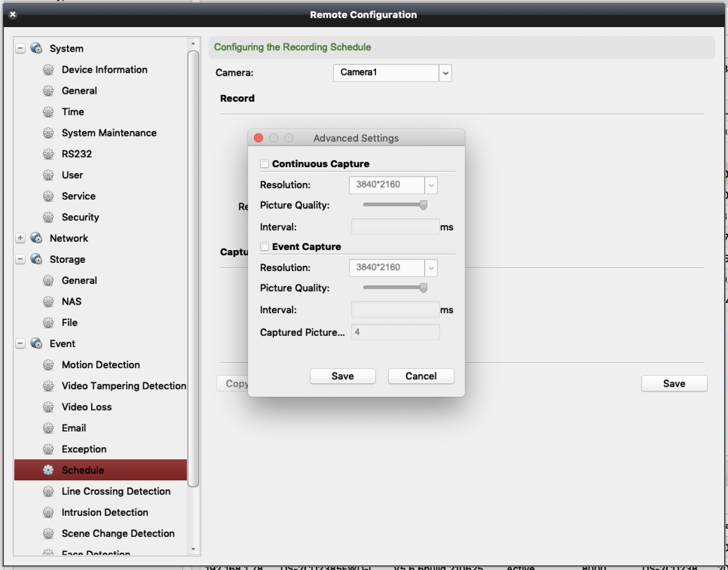
Task: Open the Camera selection dropdown
Action: (x=445, y=73)
